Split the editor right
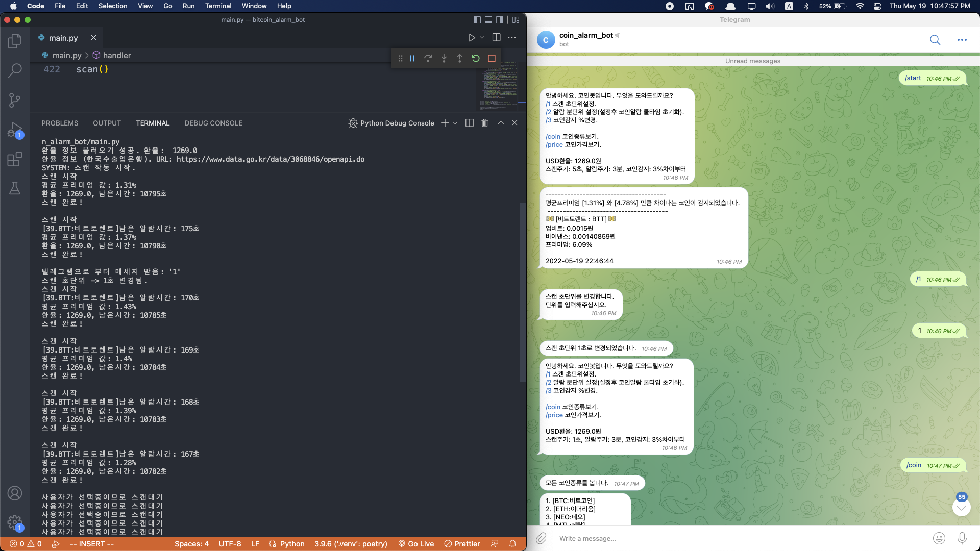This screenshot has height=551, width=980. pos(496,38)
